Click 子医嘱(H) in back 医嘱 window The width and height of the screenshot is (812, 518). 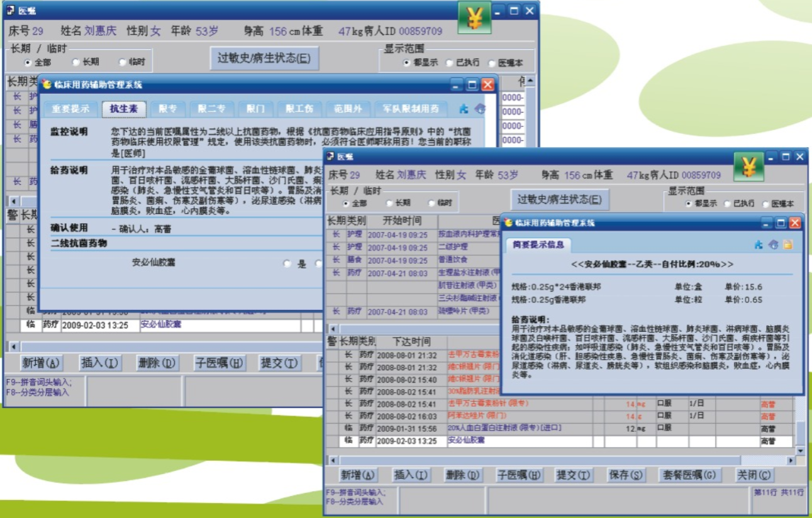[x=219, y=363]
